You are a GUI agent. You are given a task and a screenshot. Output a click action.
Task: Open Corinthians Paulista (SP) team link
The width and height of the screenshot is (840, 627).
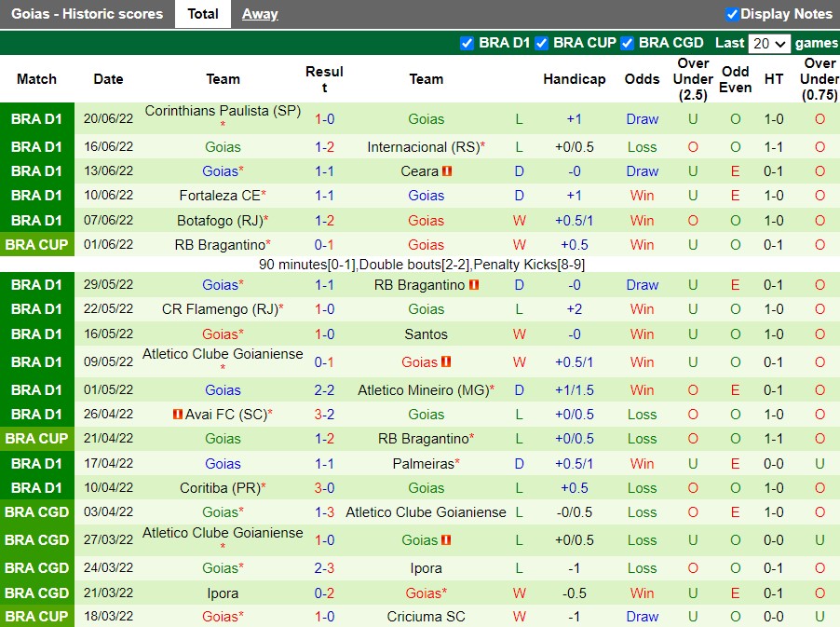223,111
